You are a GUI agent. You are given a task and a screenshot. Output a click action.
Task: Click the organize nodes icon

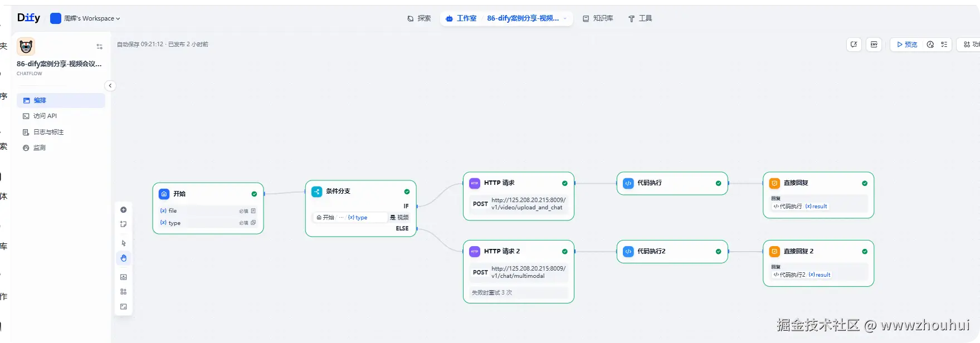(x=124, y=292)
